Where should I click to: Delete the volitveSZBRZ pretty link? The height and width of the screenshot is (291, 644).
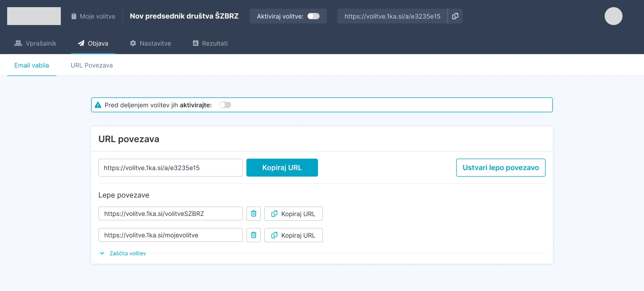point(254,213)
